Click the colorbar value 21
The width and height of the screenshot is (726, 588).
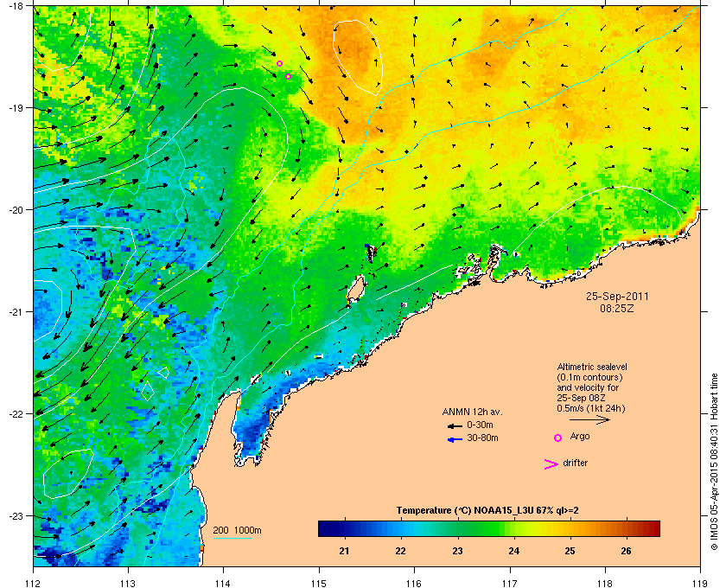(x=344, y=551)
